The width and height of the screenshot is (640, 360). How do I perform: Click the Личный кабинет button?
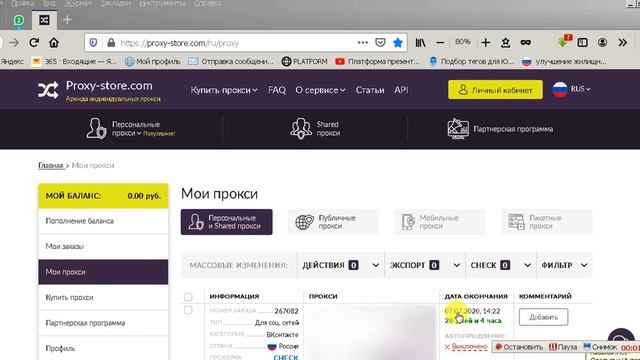point(495,90)
